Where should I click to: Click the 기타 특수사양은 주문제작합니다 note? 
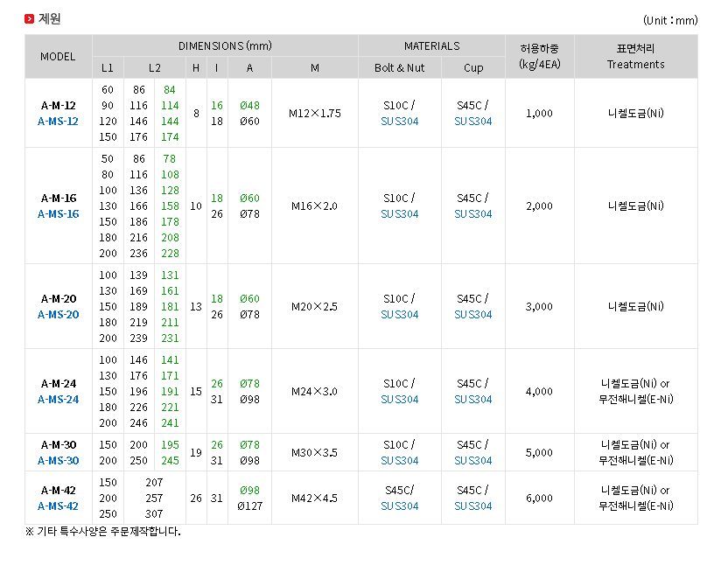coord(103,531)
